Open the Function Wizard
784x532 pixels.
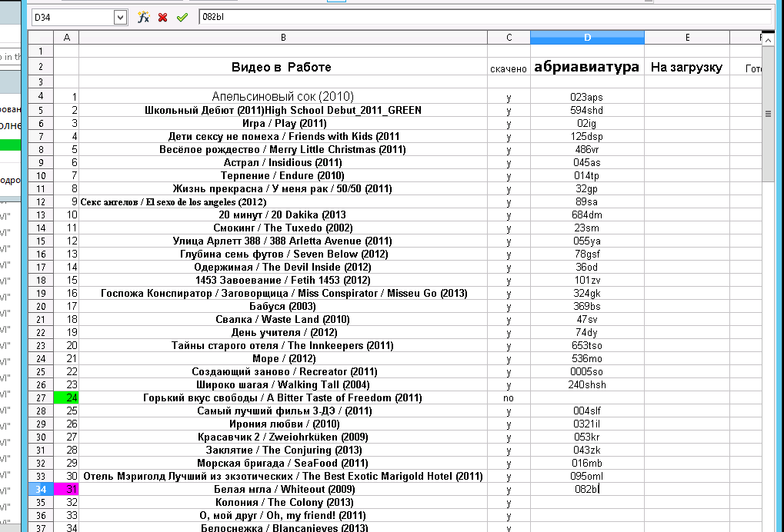coord(144,18)
